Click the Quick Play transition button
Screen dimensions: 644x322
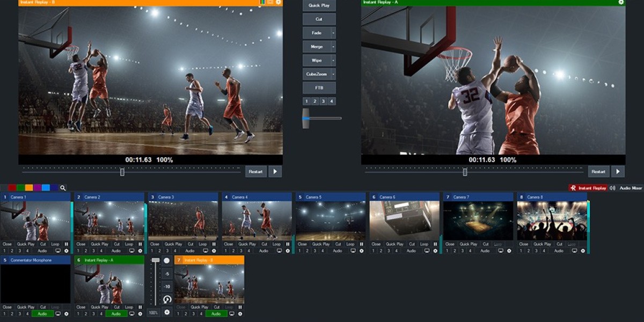tap(319, 5)
